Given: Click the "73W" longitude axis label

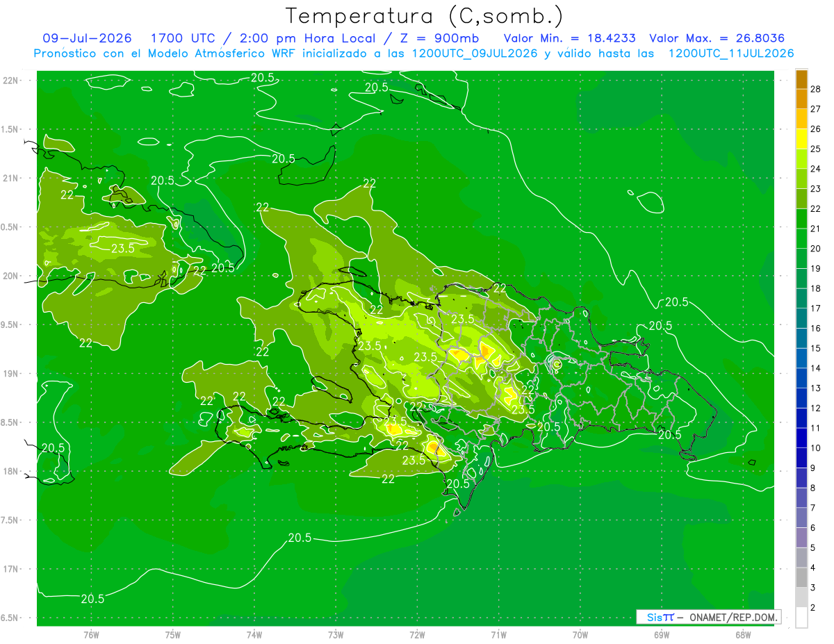Looking at the screenshot, I should (x=336, y=634).
